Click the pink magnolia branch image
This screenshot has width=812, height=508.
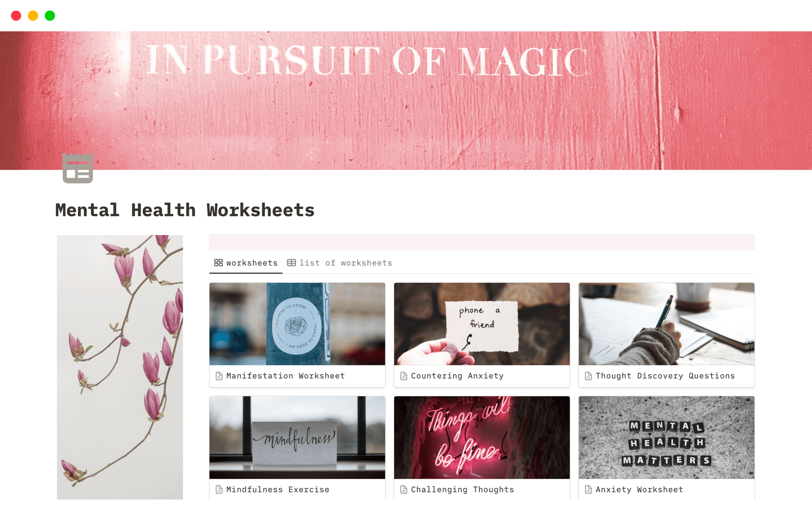pos(120,367)
